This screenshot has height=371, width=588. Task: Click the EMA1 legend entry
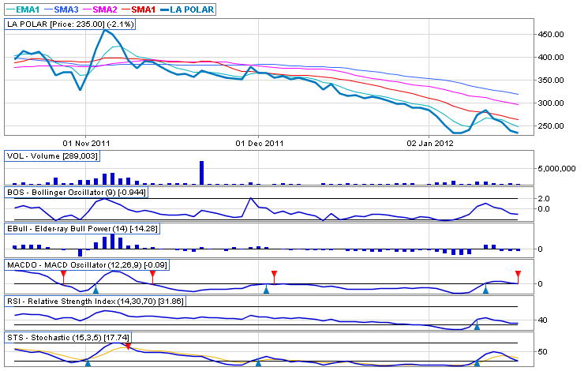23,9
